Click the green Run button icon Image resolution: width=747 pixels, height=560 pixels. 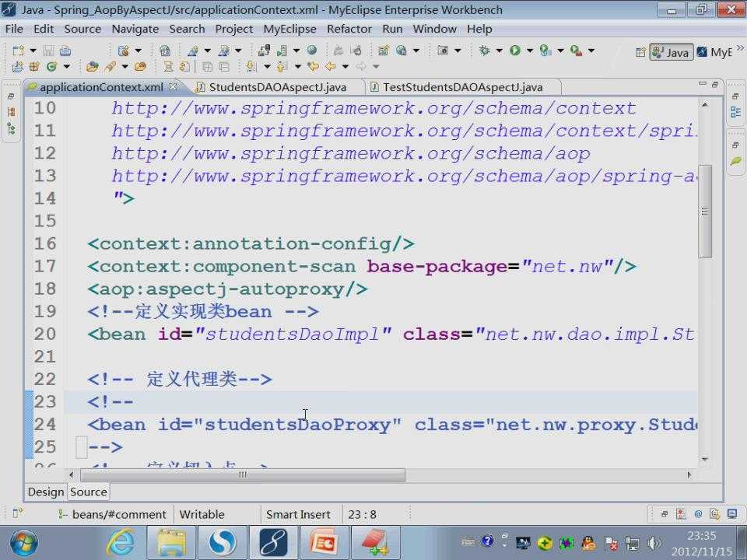[515, 50]
